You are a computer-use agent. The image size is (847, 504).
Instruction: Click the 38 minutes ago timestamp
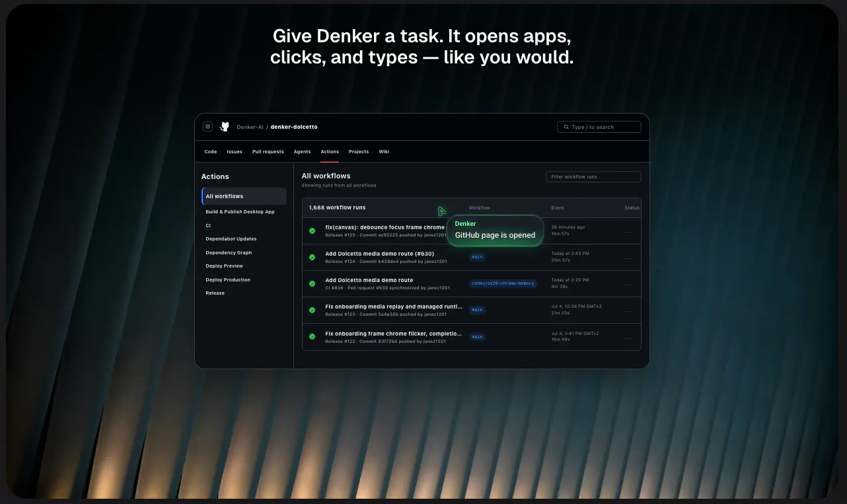[568, 227]
